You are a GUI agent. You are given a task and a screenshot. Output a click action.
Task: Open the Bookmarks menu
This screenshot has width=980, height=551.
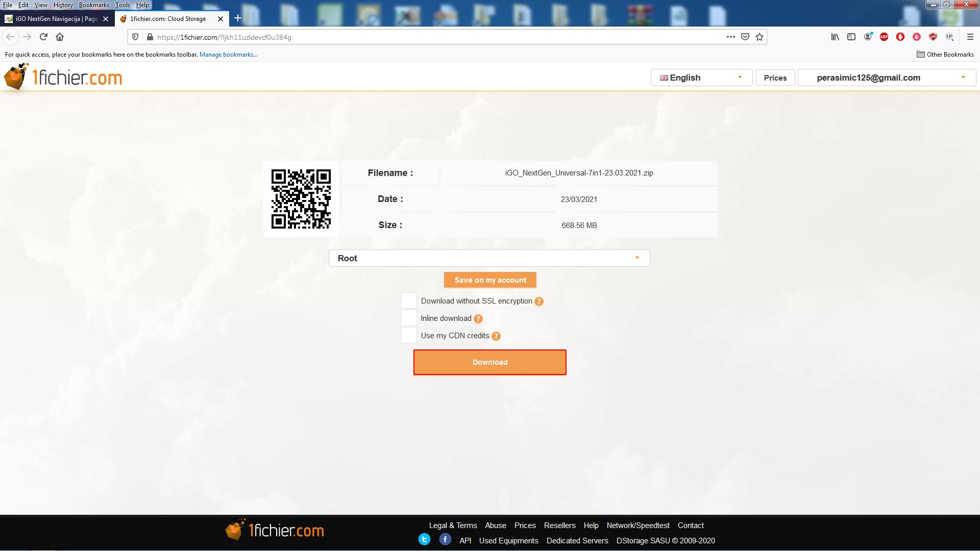tap(94, 5)
